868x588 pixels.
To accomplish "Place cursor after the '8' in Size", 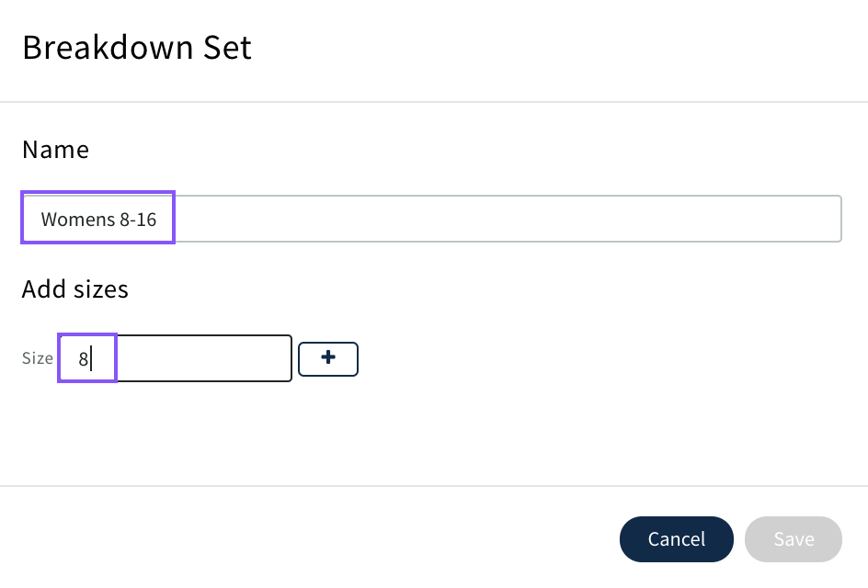I will click(91, 359).
